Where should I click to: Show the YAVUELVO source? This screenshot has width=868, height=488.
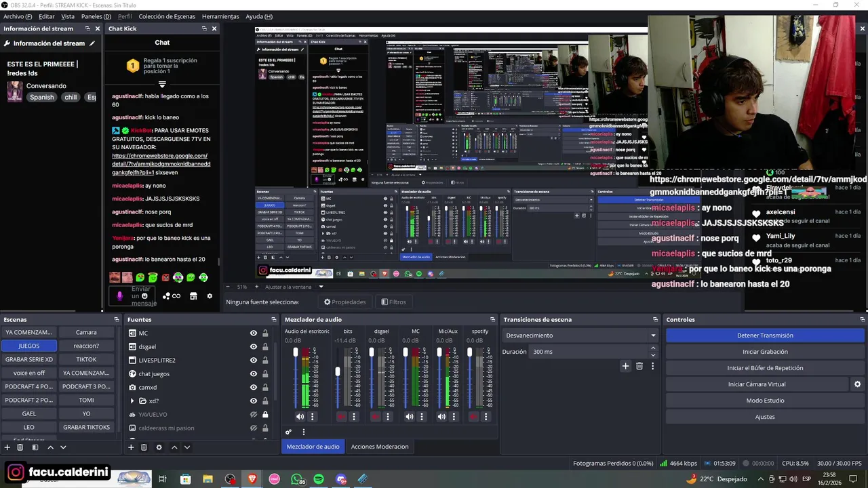point(254,415)
